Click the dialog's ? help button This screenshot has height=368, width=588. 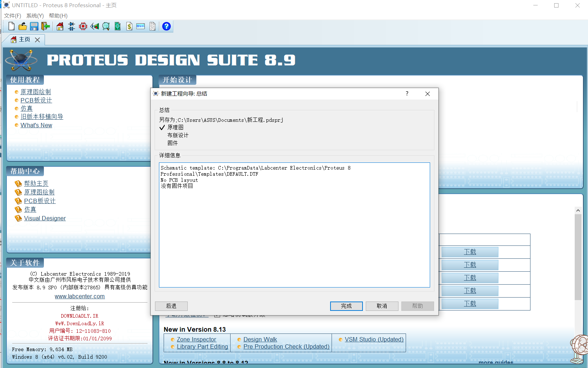tap(407, 93)
